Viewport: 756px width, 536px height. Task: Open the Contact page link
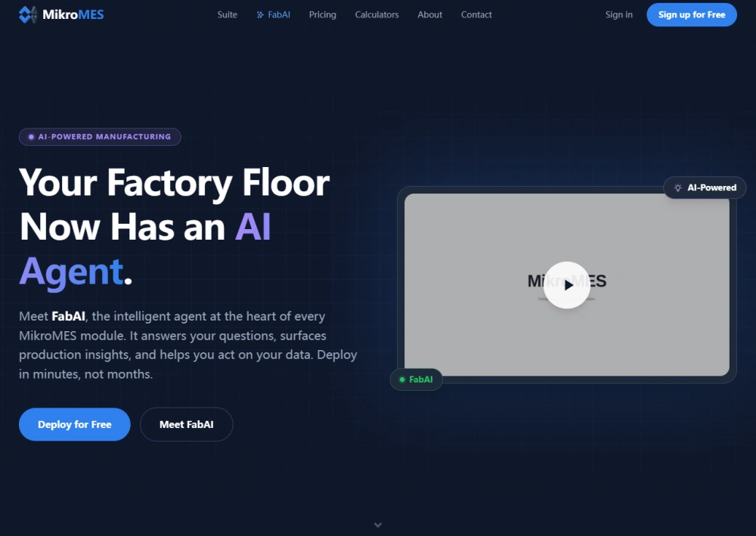click(x=476, y=15)
